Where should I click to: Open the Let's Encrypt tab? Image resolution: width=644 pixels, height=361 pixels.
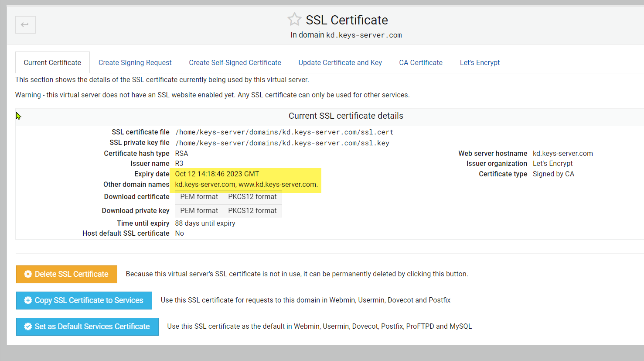pos(480,62)
